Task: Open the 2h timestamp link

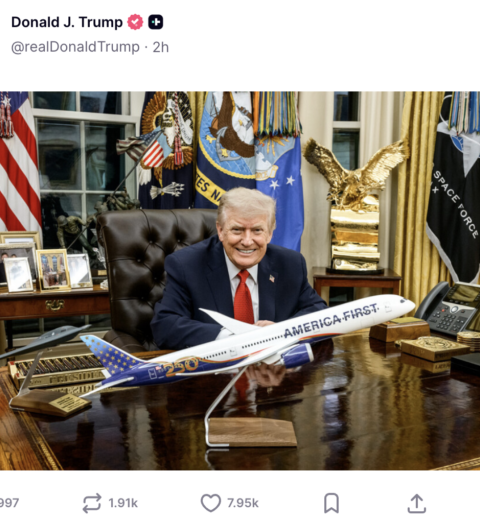Action: (161, 47)
